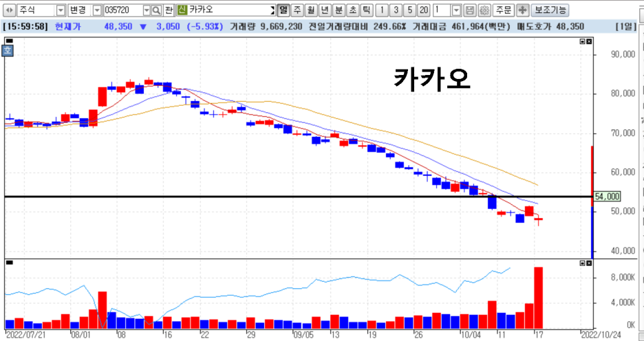Open the 보조기능 auxiliary functions menu
This screenshot has width=644, height=341.
click(550, 10)
